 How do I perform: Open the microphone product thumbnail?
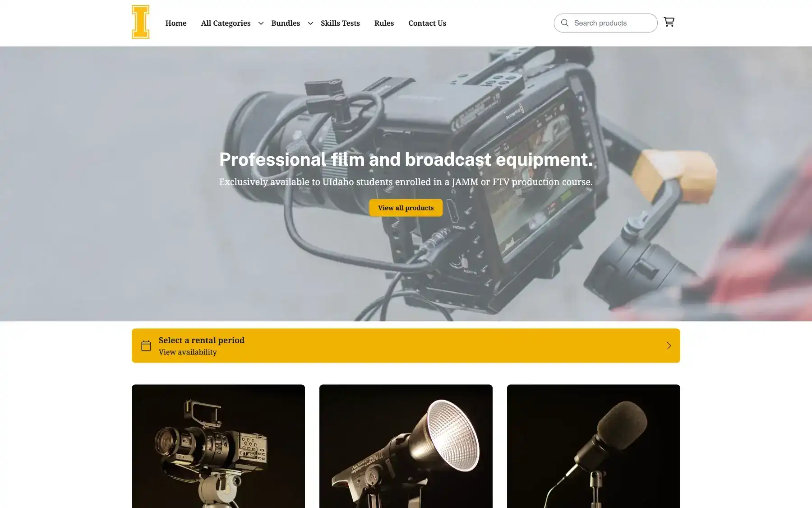[x=593, y=446]
